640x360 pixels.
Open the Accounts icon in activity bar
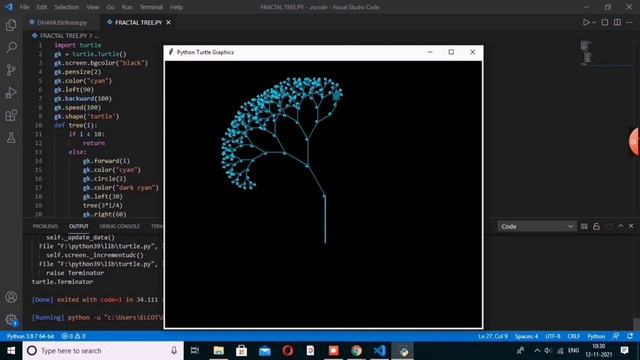click(x=11, y=297)
